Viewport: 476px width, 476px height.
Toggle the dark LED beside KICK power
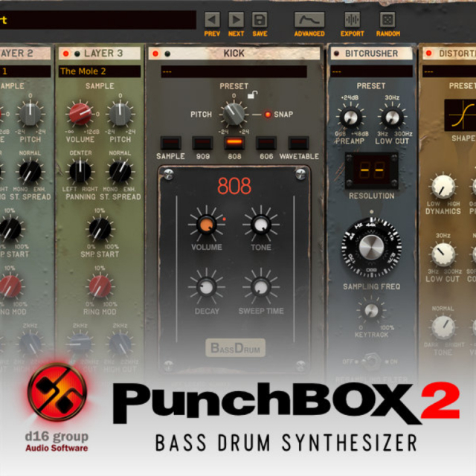[167, 54]
